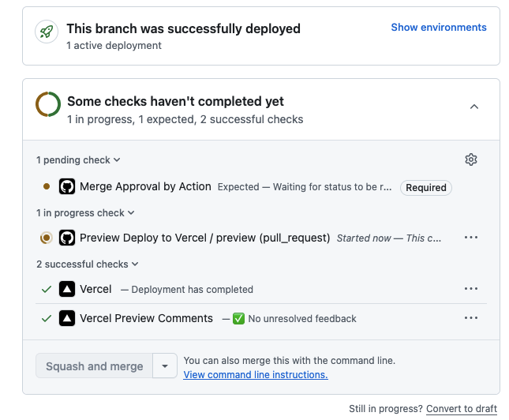Click the Vercel logo for Deployment check
This screenshot has height=420, width=509.
[67, 289]
